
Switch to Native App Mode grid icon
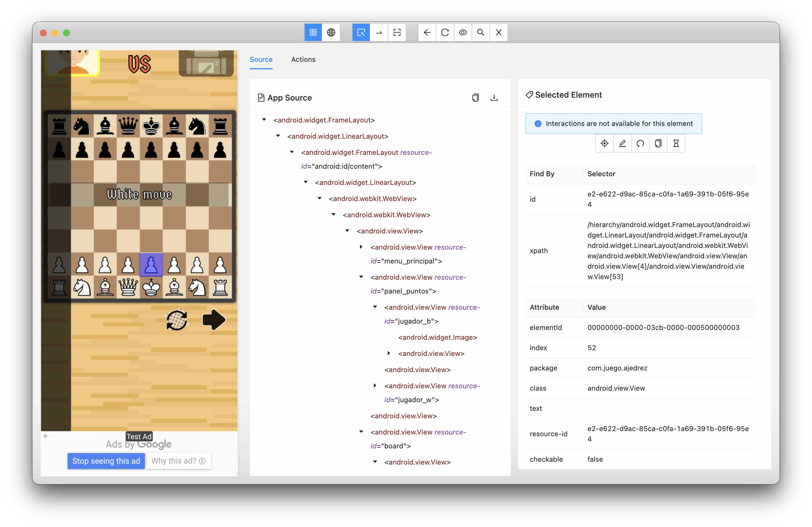[313, 32]
